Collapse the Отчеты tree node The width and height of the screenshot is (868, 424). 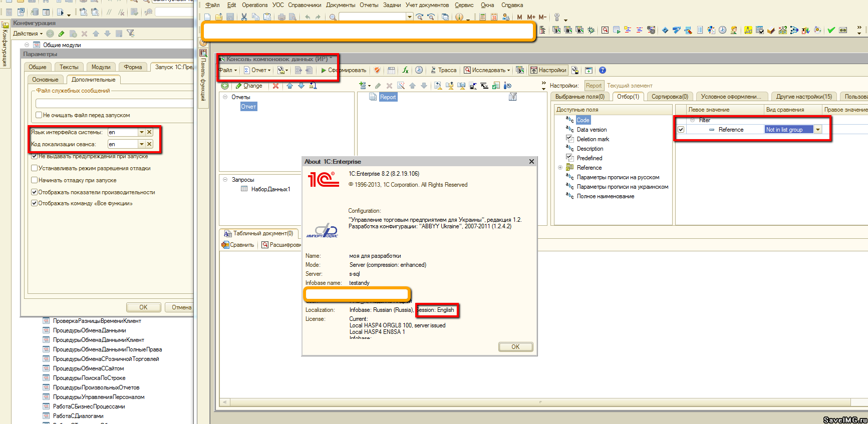point(225,97)
